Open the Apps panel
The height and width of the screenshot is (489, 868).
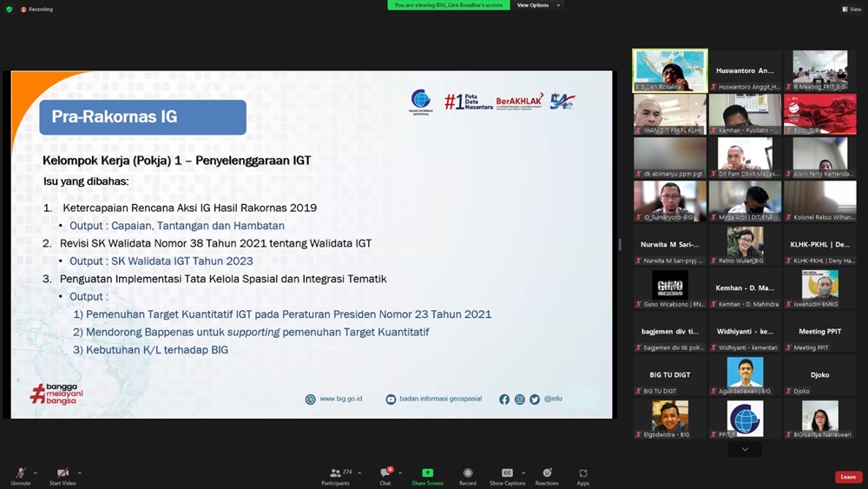[582, 473]
